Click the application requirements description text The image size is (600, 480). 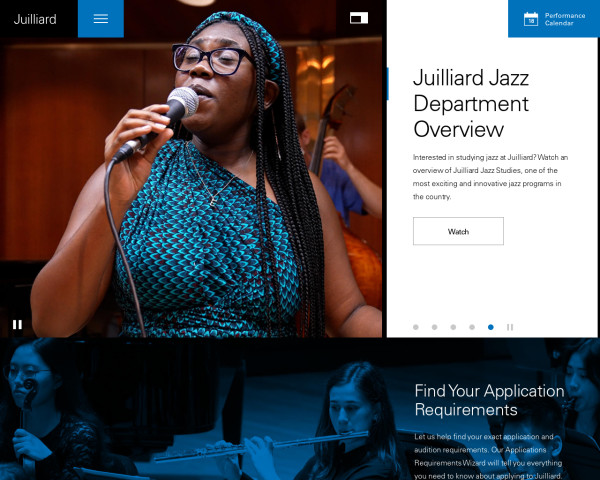coord(488,456)
